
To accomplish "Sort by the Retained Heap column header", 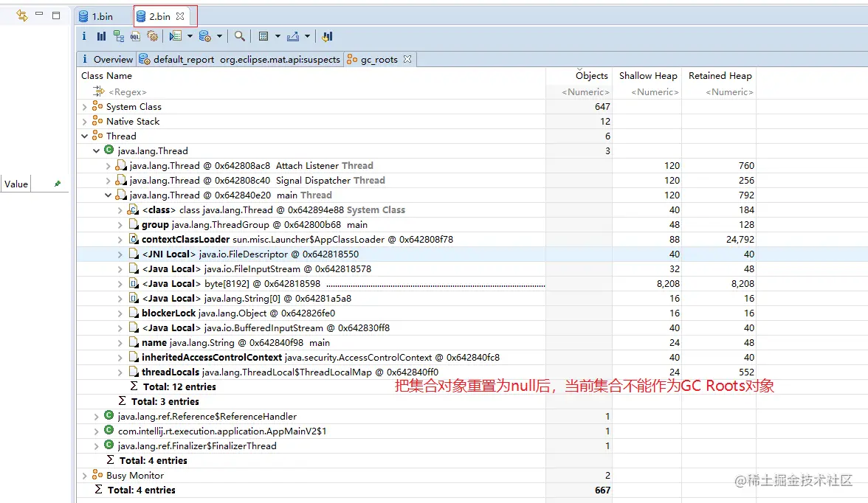I will 720,76.
